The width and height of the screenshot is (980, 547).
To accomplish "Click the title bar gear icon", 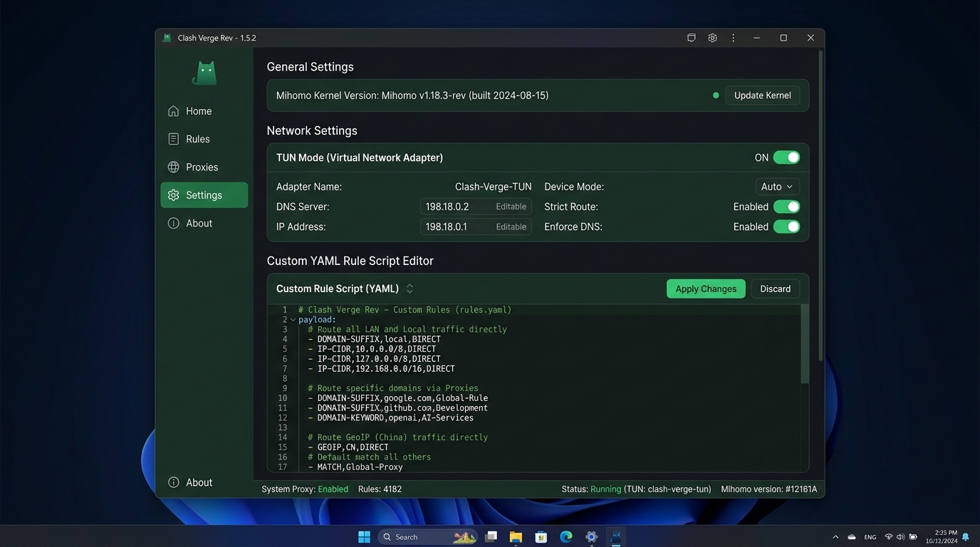I will pos(712,38).
